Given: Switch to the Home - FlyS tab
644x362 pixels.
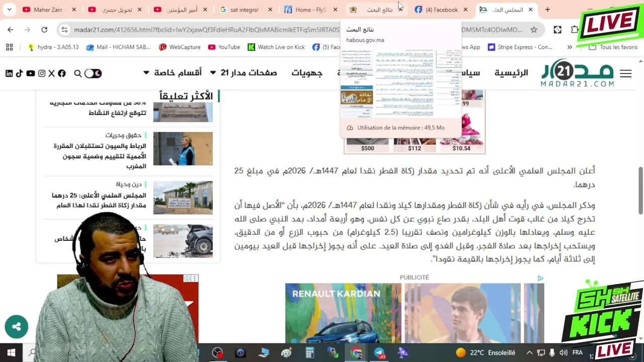Looking at the screenshot, I should point(310,10).
